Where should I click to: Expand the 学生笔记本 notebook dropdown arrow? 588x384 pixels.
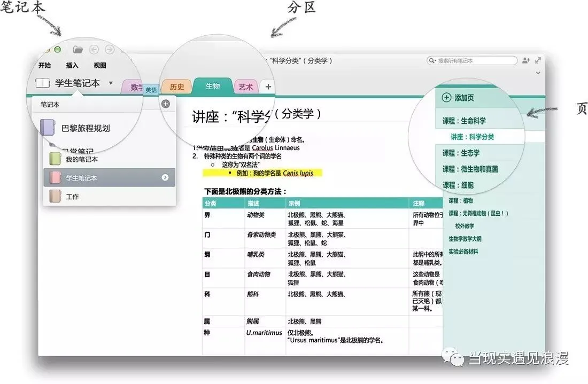pyautogui.click(x=111, y=83)
